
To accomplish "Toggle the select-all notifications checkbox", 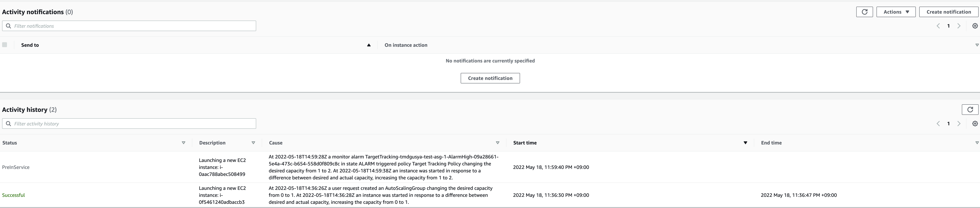I will 5,45.
